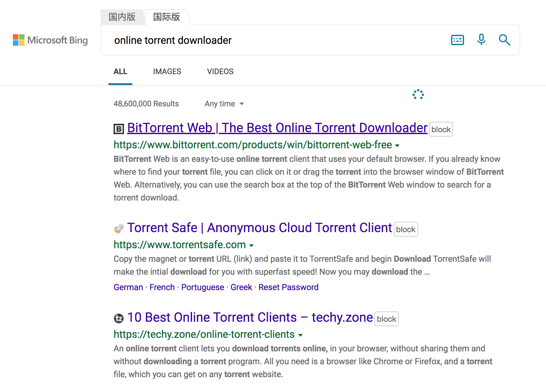Open the Reset Password sublink
This screenshot has width=546, height=392.
click(x=288, y=287)
